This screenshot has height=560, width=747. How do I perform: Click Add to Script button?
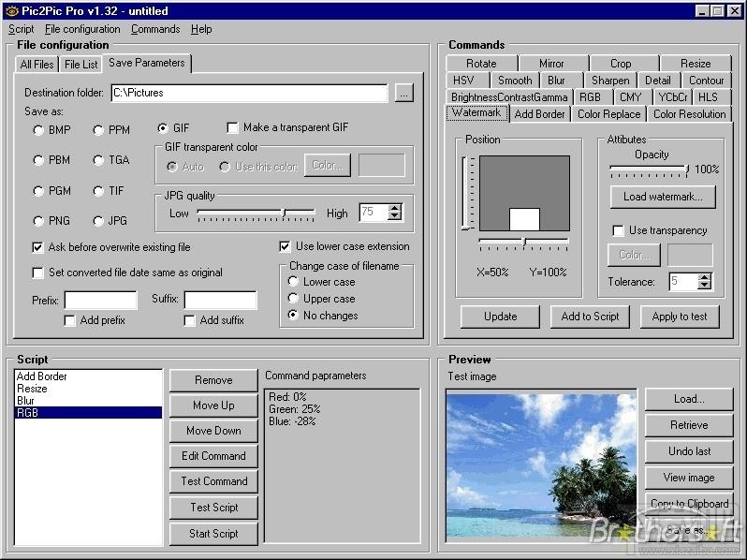click(590, 317)
